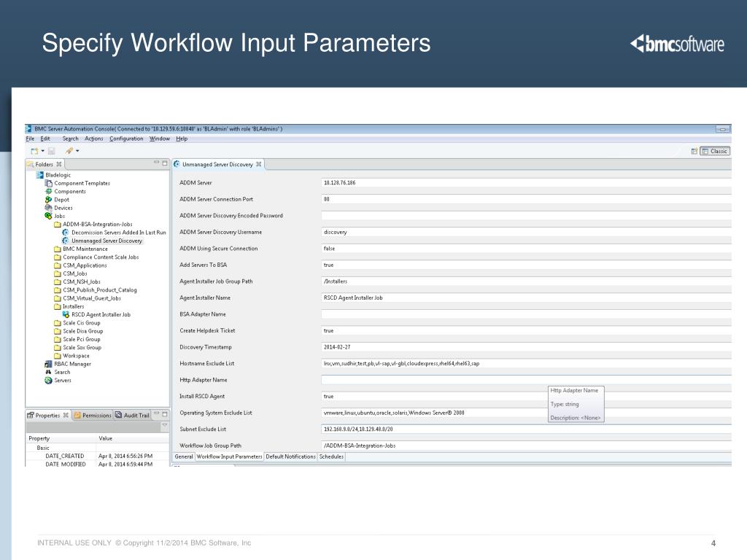747x560 pixels.
Task: Open the Window menu
Action: click(x=160, y=139)
